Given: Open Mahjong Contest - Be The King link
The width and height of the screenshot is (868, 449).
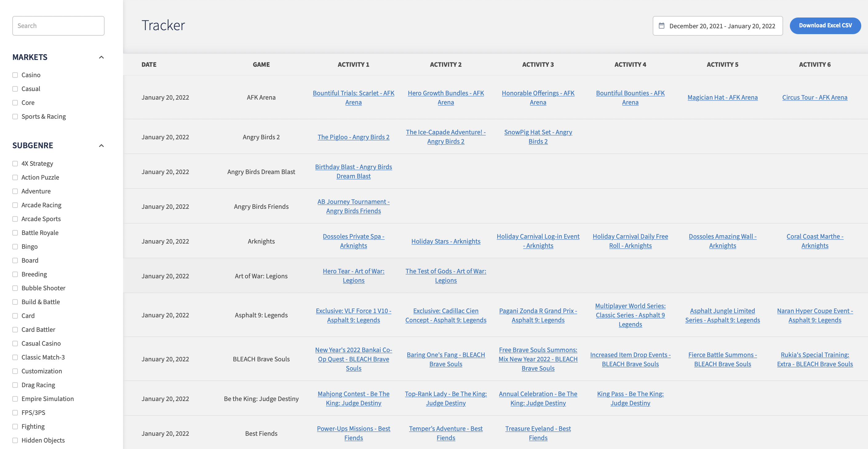Looking at the screenshot, I should 353,398.
